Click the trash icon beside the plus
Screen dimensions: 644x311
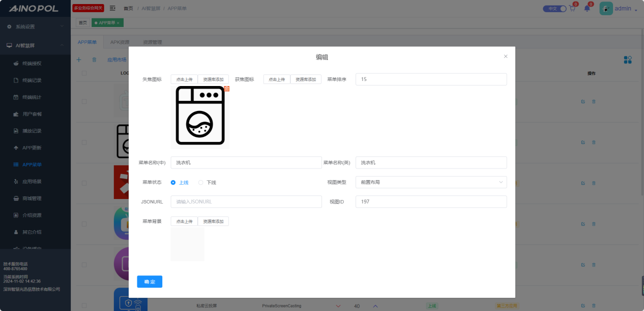pos(94,60)
